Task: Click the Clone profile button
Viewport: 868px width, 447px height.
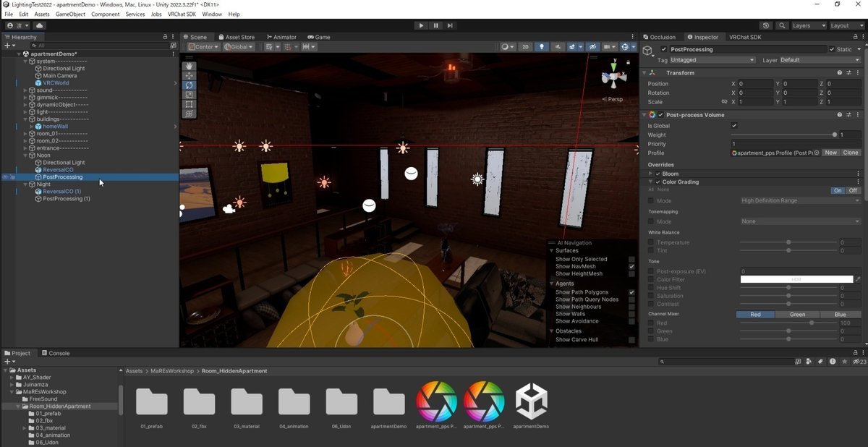Action: [851, 153]
